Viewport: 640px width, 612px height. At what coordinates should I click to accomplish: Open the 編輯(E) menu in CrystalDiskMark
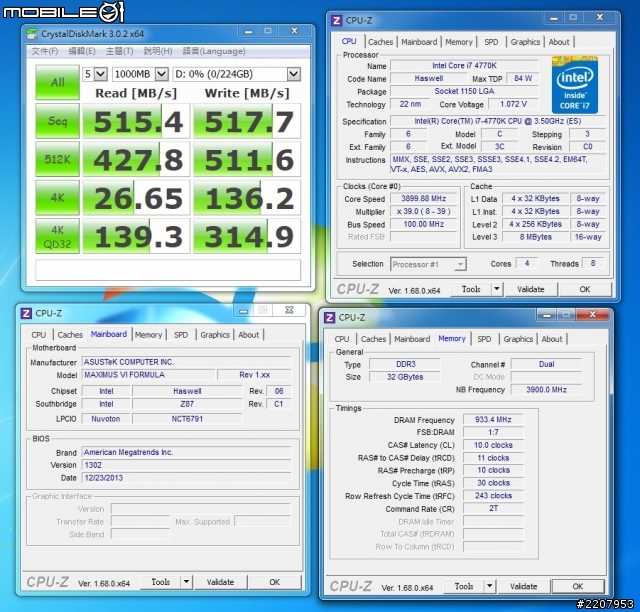82,51
